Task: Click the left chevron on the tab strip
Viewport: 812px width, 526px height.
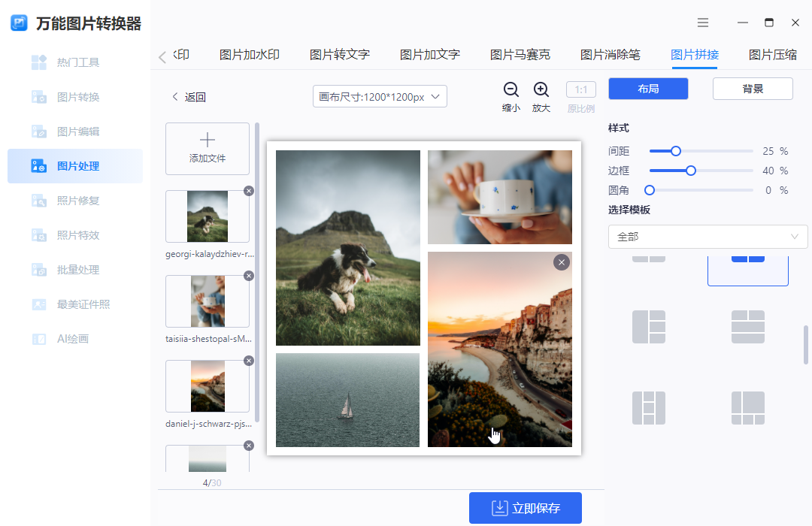Action: click(164, 54)
